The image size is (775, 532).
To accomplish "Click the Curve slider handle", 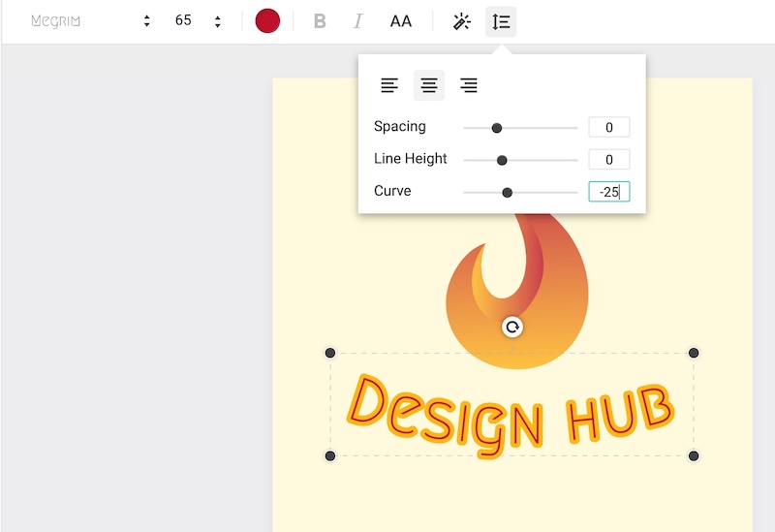I will [x=507, y=193].
